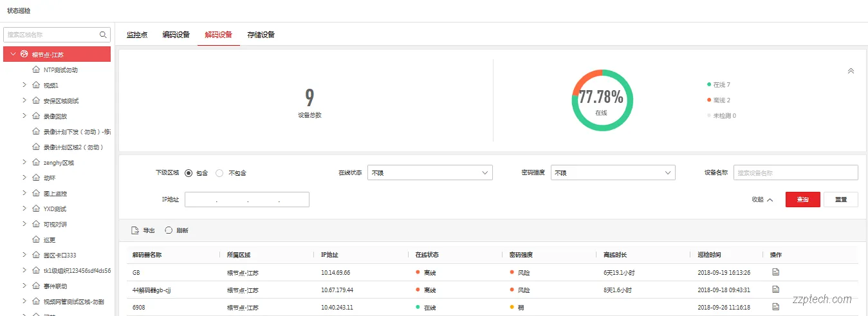The image size is (868, 316).
Task: Expand the 录像回放 tree node
Action: pyautogui.click(x=24, y=116)
